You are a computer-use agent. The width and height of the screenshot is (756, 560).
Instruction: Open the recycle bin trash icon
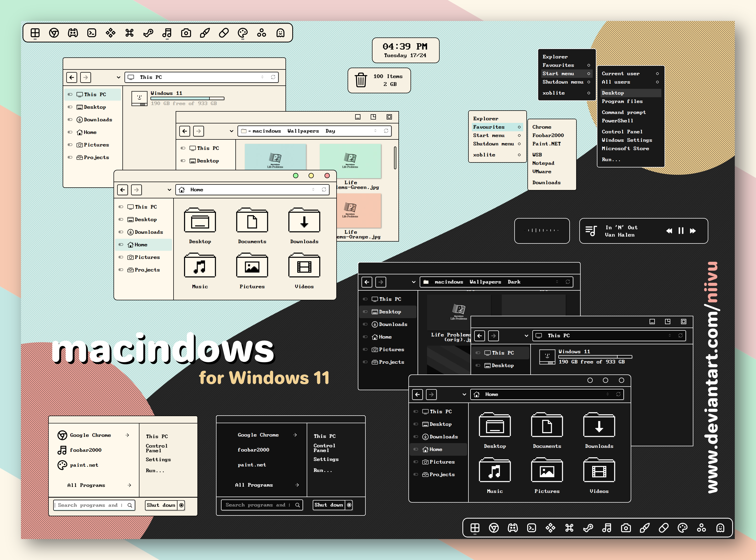click(x=361, y=80)
